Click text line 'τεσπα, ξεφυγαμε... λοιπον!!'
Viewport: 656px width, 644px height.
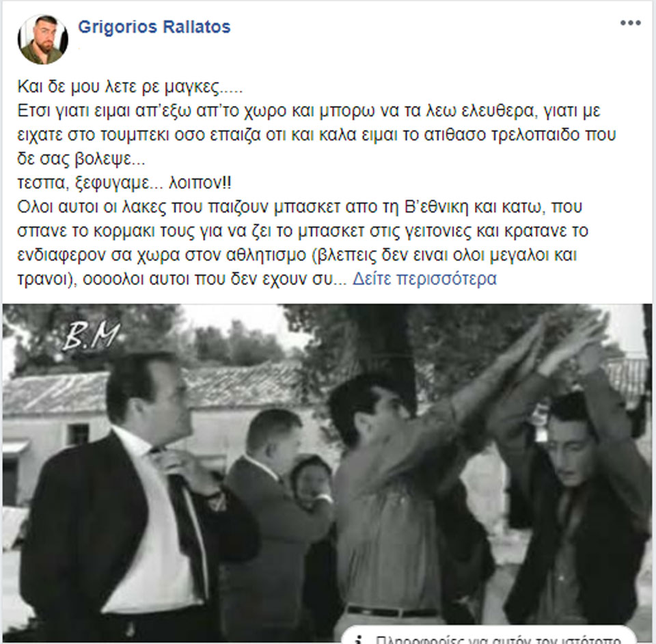pos(124,183)
